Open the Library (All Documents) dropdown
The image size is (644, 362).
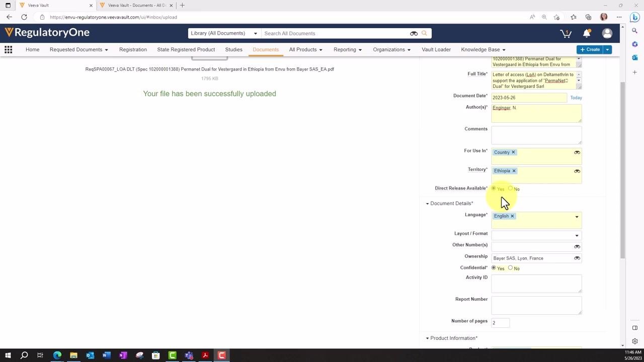[224, 33]
